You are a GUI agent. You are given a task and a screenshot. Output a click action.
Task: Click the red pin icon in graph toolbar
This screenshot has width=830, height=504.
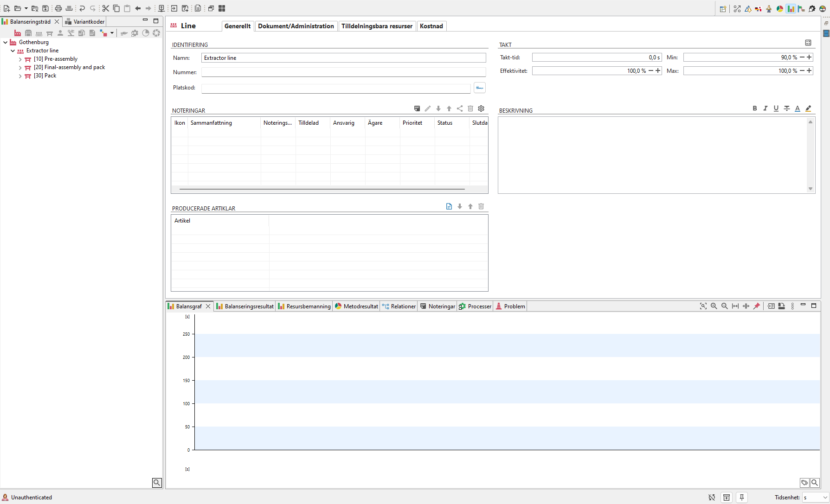[x=757, y=306]
